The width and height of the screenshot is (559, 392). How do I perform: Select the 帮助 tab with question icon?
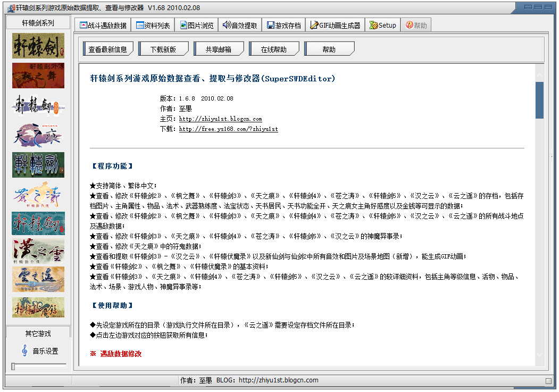pos(416,26)
